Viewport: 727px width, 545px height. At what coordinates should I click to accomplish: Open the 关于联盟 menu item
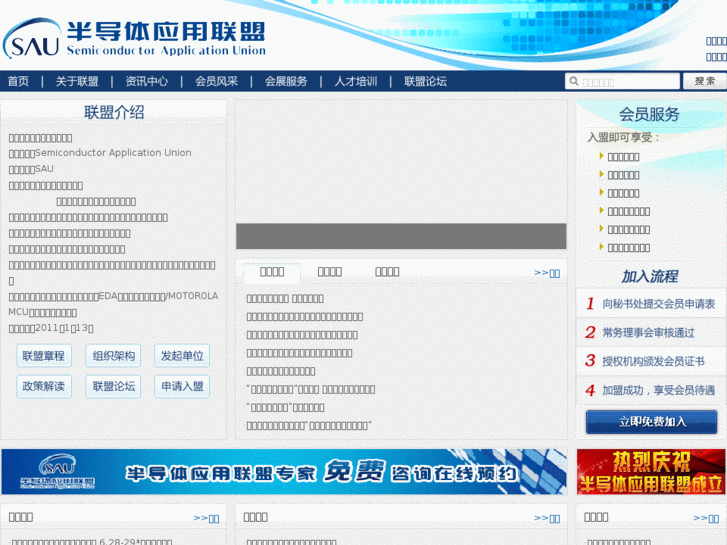click(x=77, y=81)
